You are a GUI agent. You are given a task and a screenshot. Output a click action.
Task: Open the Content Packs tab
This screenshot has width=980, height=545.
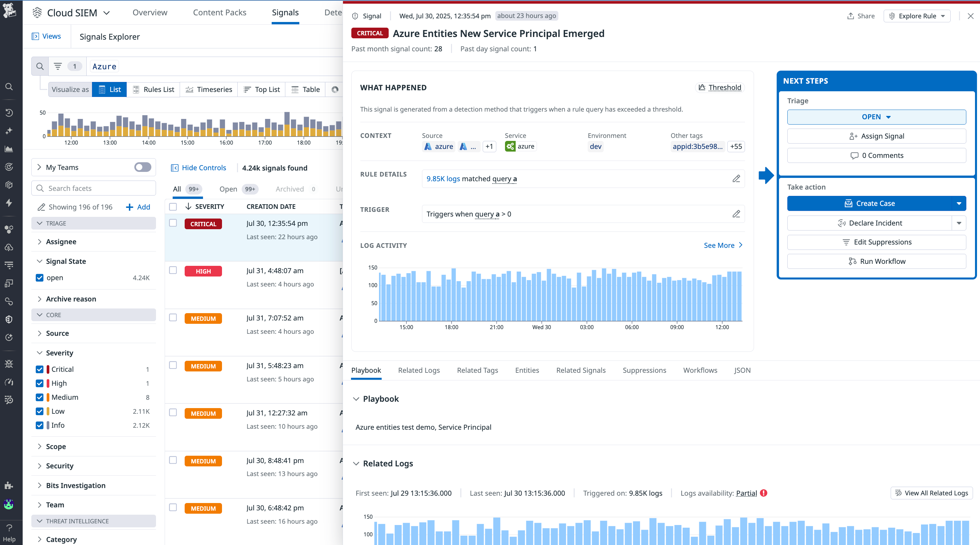pyautogui.click(x=220, y=12)
